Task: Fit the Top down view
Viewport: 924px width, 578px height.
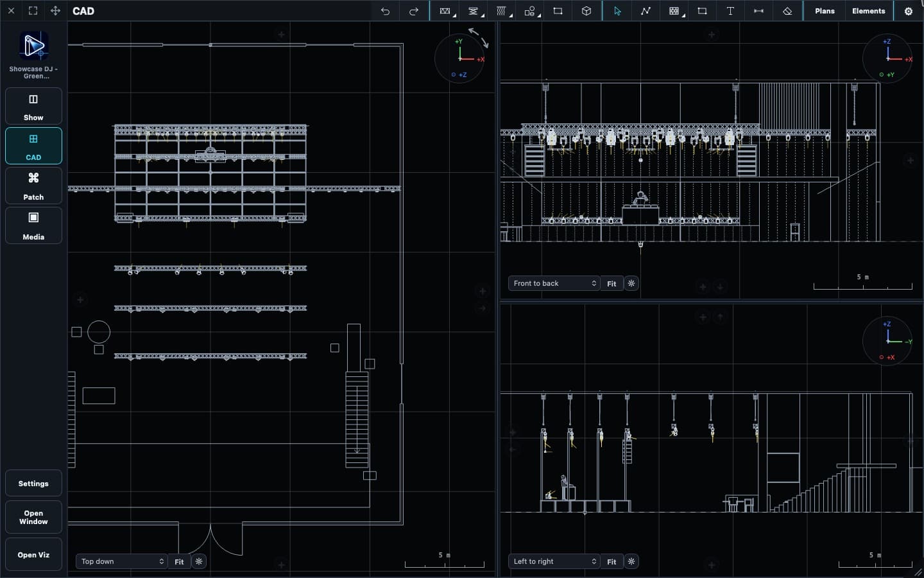Action: [179, 561]
